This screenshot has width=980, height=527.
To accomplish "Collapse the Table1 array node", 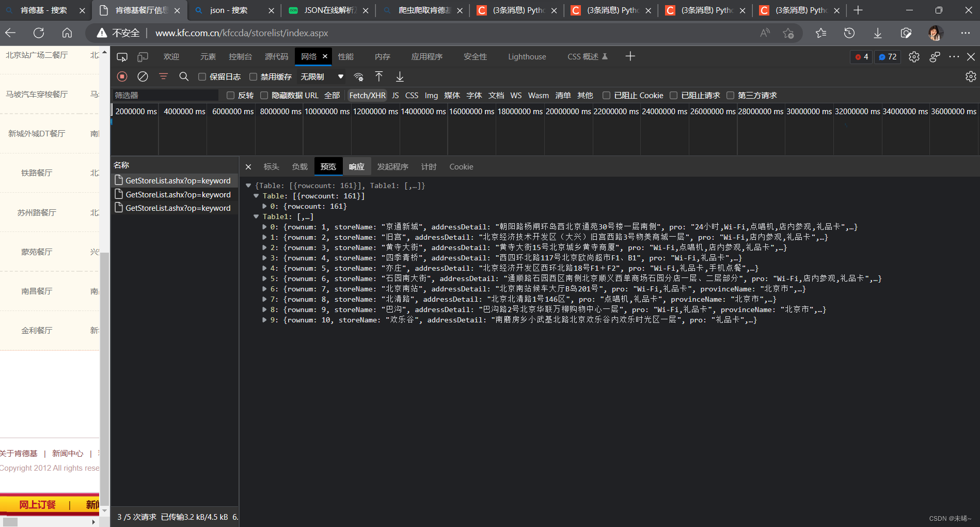I will [x=256, y=216].
